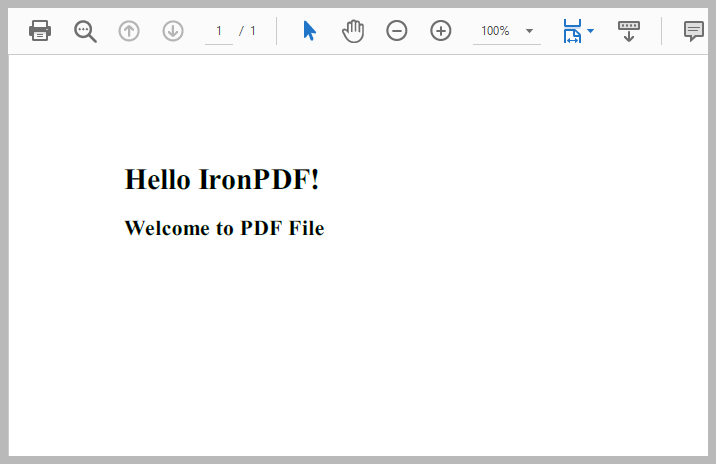716x464 pixels.
Task: Zoom out with the minus button
Action: (x=396, y=31)
